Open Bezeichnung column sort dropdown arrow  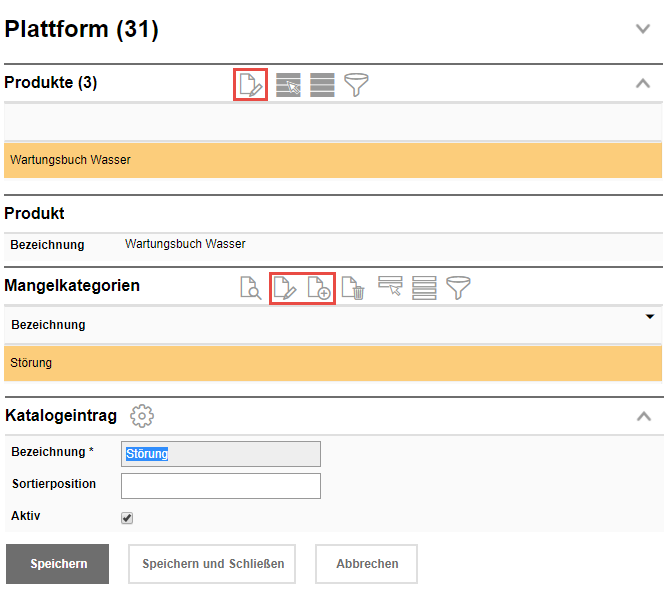click(x=650, y=317)
